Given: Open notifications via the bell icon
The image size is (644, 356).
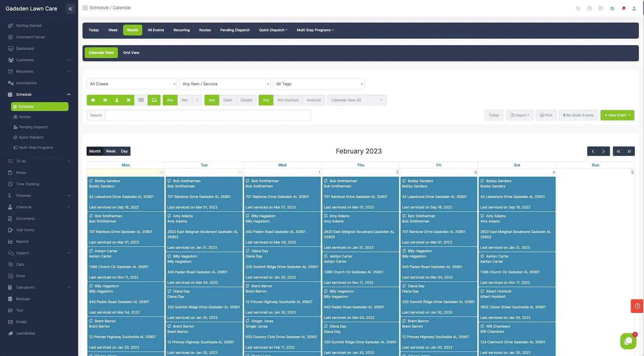Looking at the screenshot, I should coord(623,8).
